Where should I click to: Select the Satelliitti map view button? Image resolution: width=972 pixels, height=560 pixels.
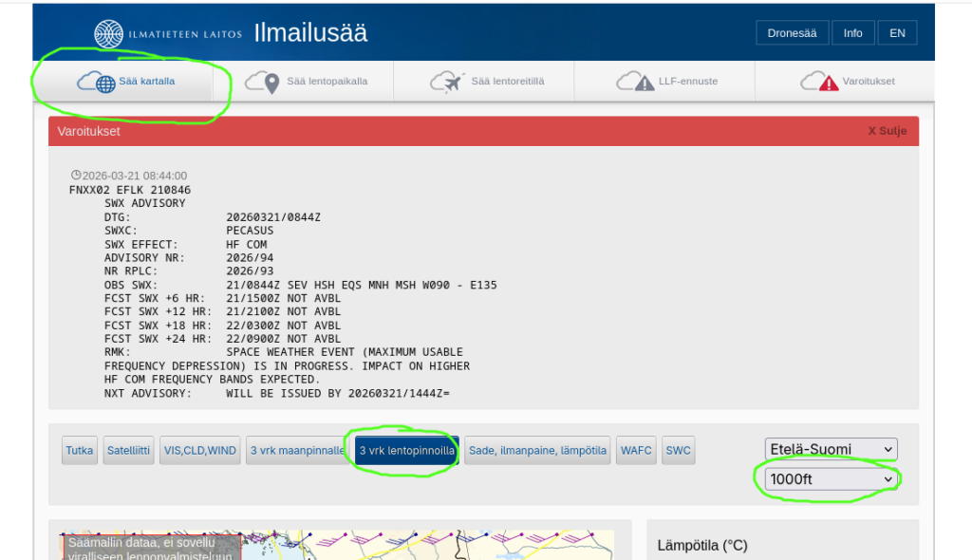point(129,451)
